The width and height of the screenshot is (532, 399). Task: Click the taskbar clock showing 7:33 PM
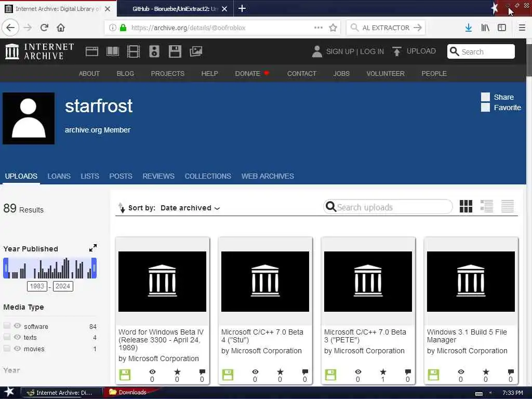pyautogui.click(x=512, y=393)
